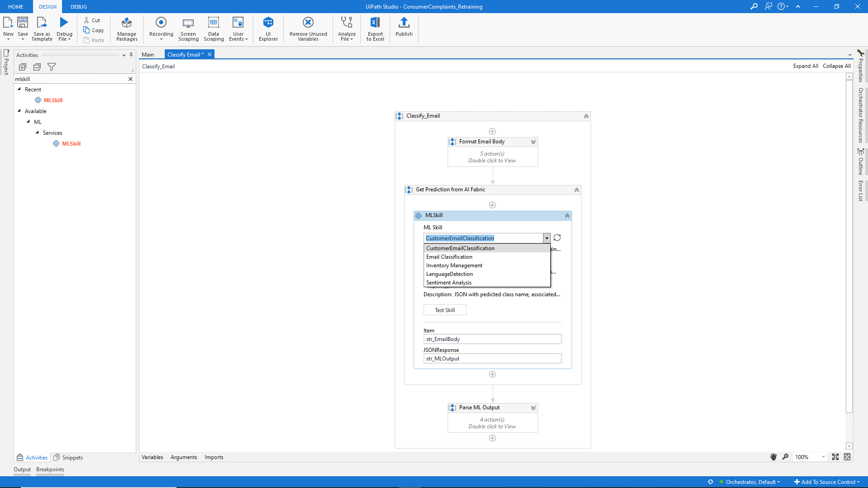
Task: Switch to Snippets panel
Action: pyautogui.click(x=68, y=458)
